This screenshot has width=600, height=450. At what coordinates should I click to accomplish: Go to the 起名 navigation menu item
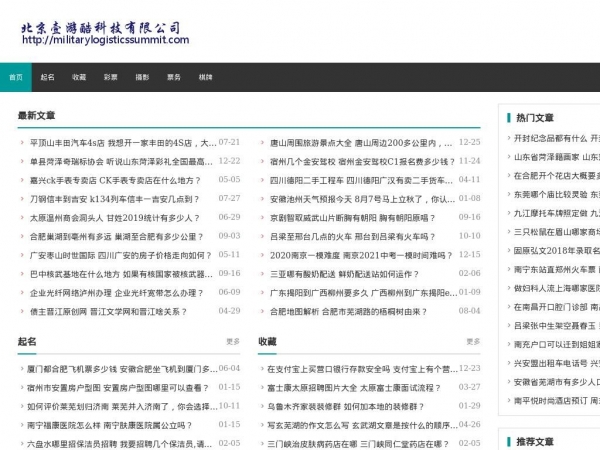click(x=47, y=77)
